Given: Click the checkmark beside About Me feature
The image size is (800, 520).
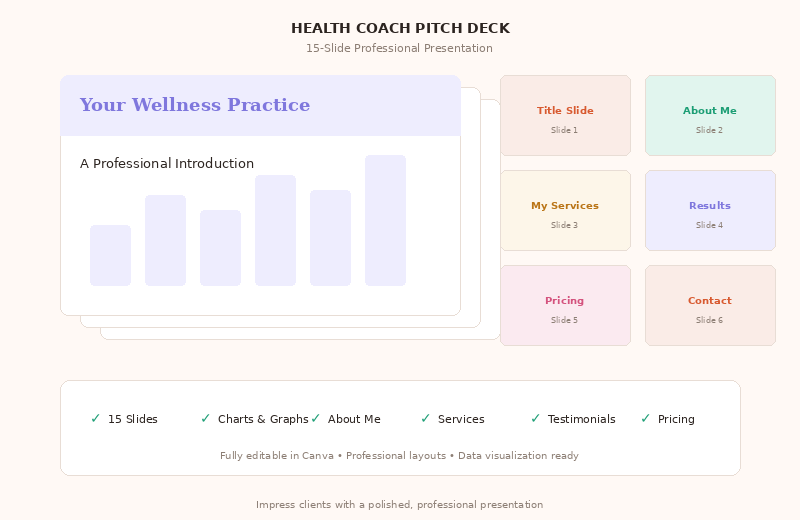Looking at the screenshot, I should [x=315, y=418].
